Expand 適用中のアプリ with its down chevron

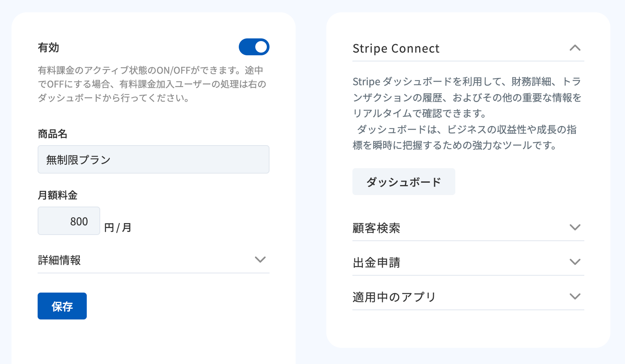coord(575,296)
